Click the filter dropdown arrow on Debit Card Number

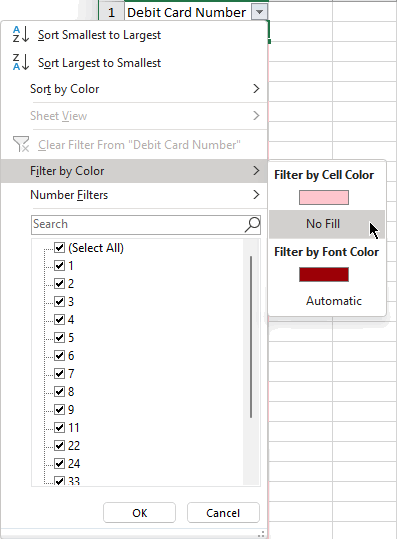coord(259,12)
